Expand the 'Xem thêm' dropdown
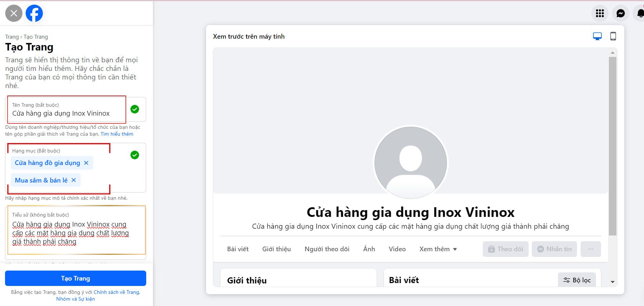Viewport: 644px width, 306px height. coord(438,249)
